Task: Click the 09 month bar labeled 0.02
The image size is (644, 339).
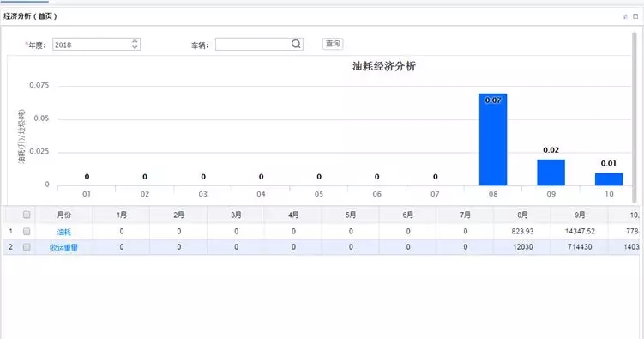Action: pos(551,173)
